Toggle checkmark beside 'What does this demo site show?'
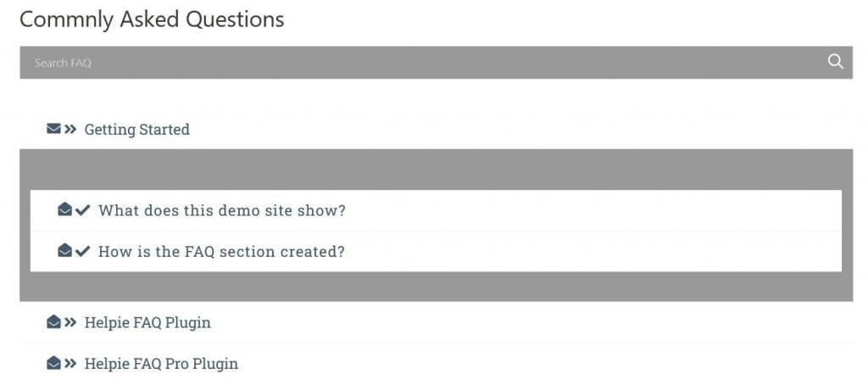This screenshot has height=379, width=868. 82,210
